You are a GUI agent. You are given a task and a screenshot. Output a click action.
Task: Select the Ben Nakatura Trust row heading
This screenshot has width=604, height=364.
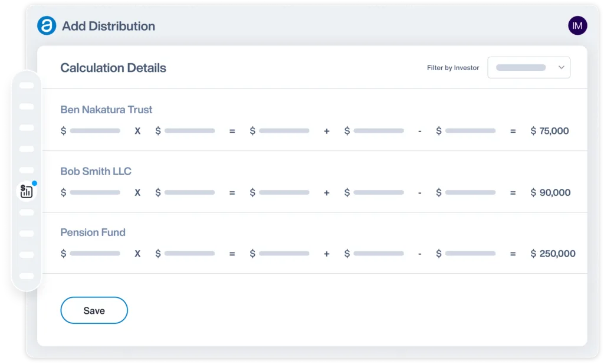pos(106,110)
